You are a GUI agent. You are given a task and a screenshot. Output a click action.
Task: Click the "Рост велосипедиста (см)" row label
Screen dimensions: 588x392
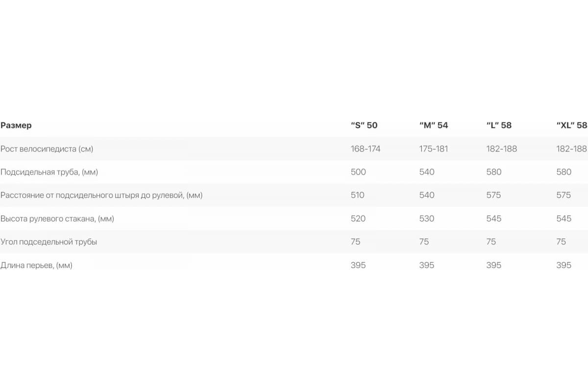47,149
